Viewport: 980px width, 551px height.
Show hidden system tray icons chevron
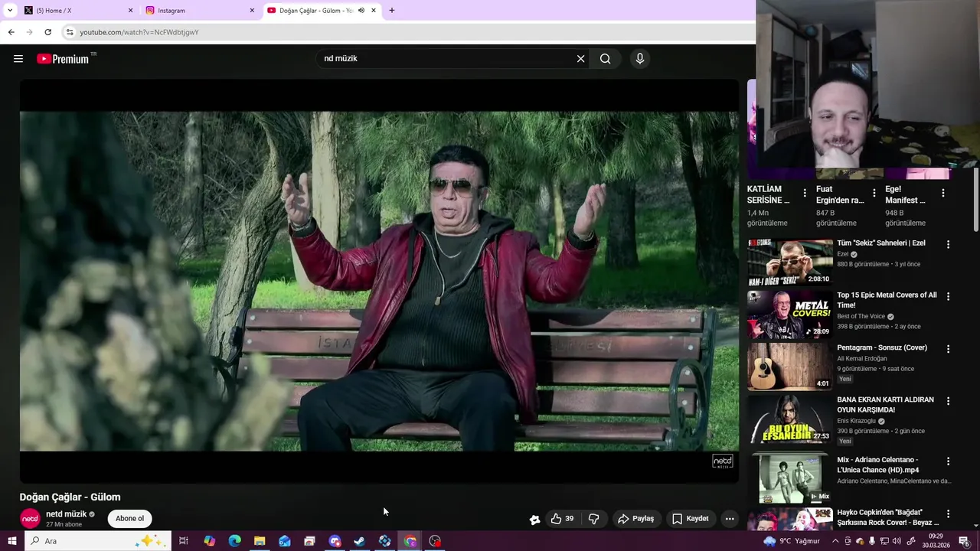pos(835,541)
